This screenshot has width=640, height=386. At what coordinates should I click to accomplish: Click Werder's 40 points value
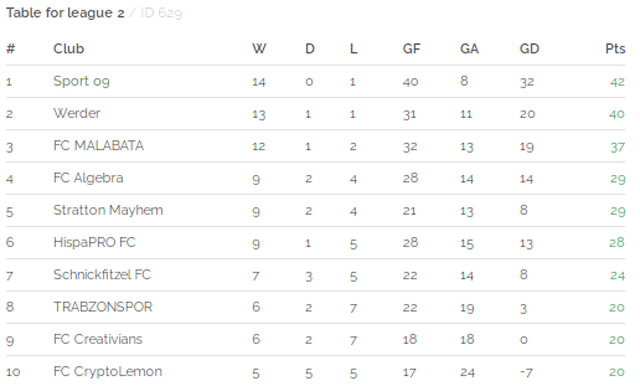point(617,114)
